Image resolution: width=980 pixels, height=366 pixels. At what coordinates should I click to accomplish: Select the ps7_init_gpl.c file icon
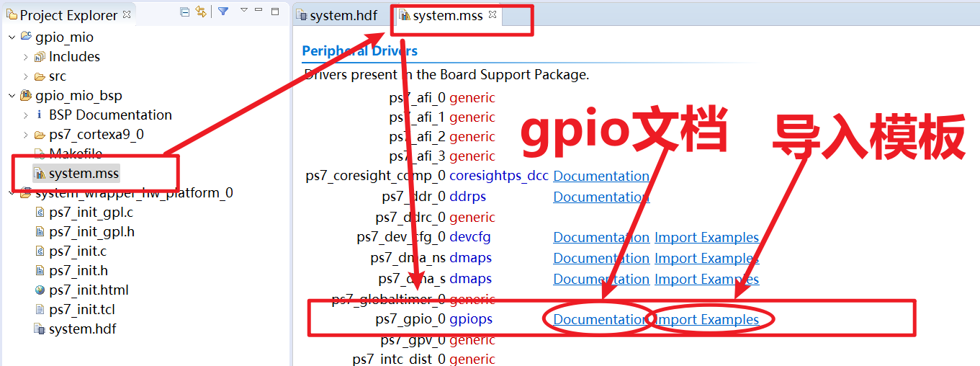40,213
